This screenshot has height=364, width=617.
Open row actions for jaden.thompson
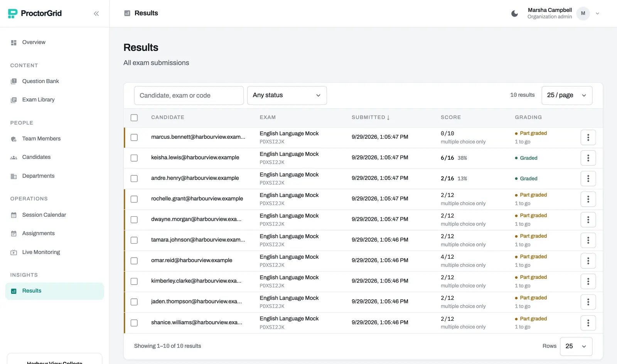(x=588, y=302)
